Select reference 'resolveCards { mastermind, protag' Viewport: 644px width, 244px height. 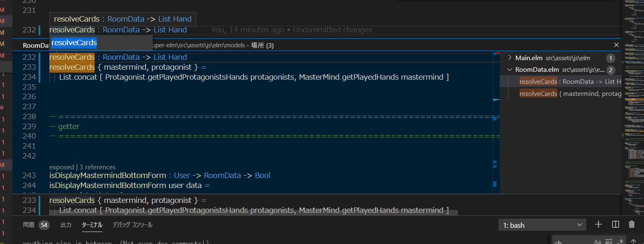pyautogui.click(x=570, y=94)
